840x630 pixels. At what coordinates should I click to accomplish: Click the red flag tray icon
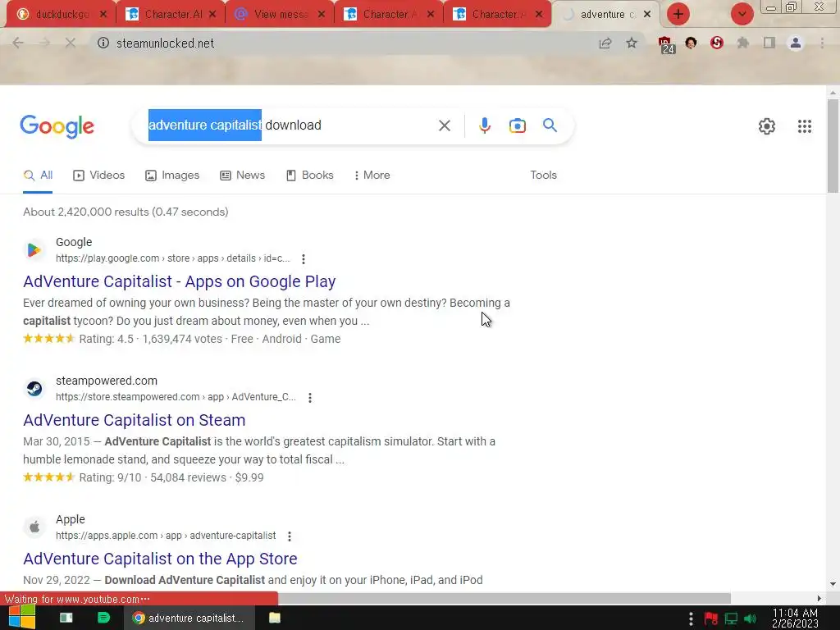coord(711,619)
